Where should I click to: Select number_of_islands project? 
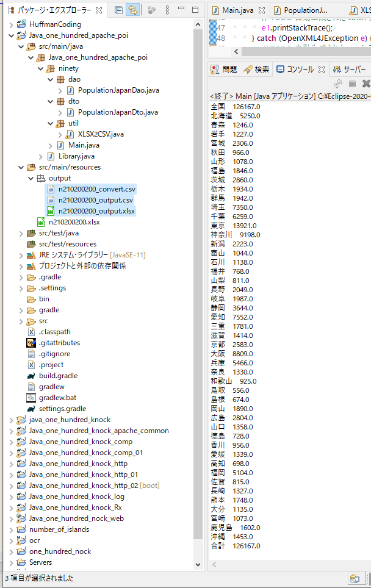coord(59,529)
